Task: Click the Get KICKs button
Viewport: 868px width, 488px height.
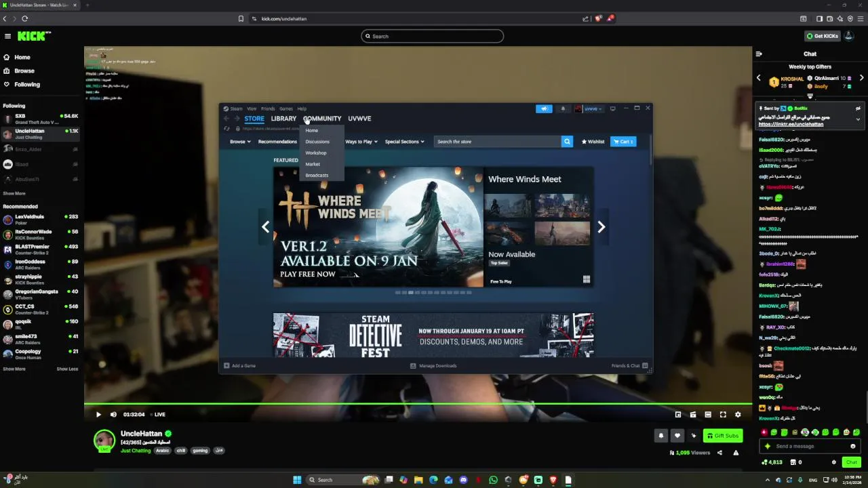Action: [x=822, y=36]
